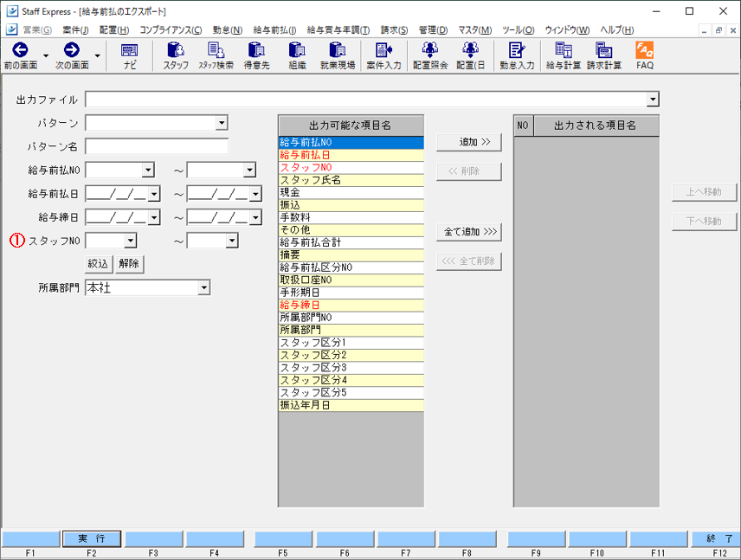The image size is (741, 560).
Task: Open the 案件(J) menu
Action: tap(75, 29)
